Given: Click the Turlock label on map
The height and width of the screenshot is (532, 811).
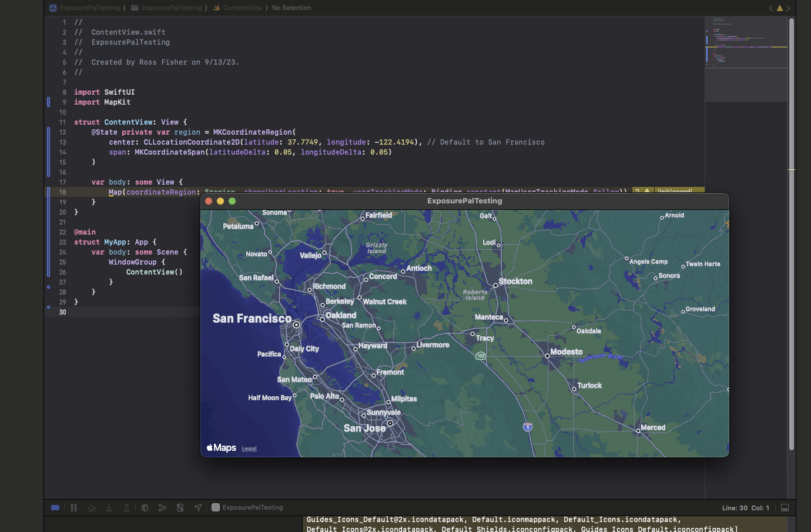Looking at the screenshot, I should click(x=589, y=386).
